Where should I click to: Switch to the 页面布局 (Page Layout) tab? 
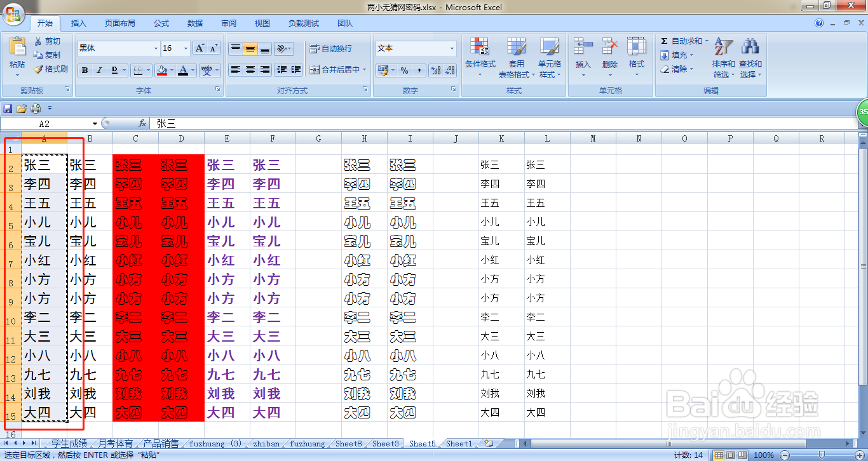click(x=120, y=23)
